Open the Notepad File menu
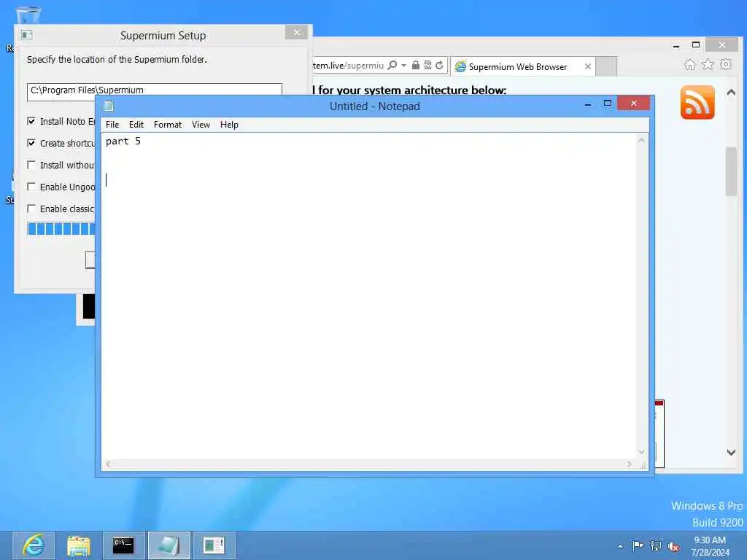The image size is (747, 560). tap(112, 125)
